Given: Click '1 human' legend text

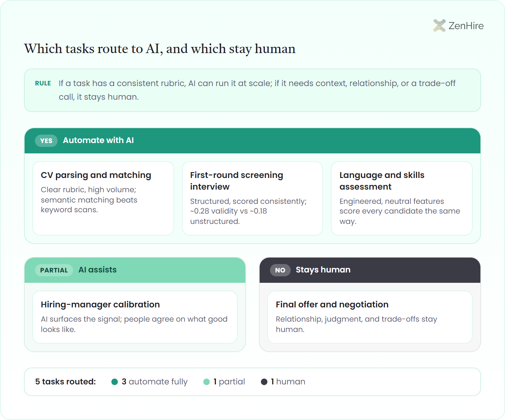Looking at the screenshot, I should 288,381.
